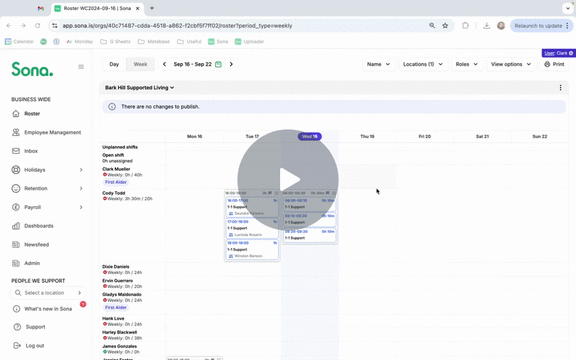Collapse sidebar with the hamburger icon
This screenshot has width=576, height=360.
coord(81,66)
